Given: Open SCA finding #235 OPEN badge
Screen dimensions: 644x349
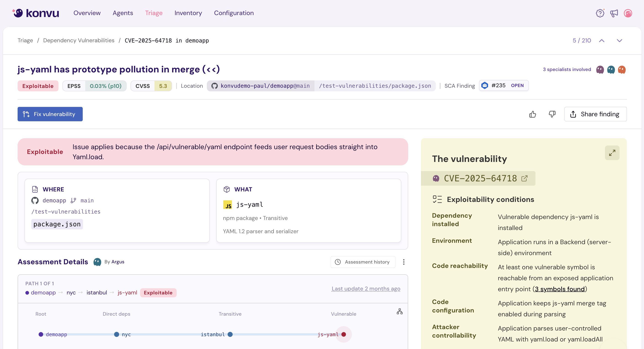Looking at the screenshot, I should (504, 85).
